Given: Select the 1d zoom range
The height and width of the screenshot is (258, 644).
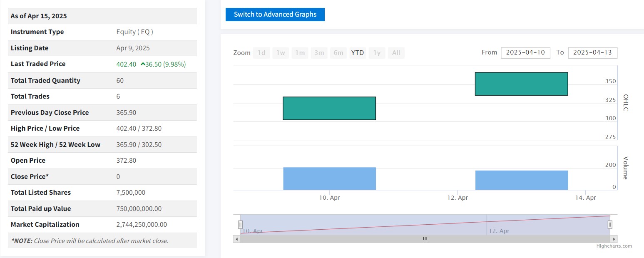Looking at the screenshot, I should [261, 53].
